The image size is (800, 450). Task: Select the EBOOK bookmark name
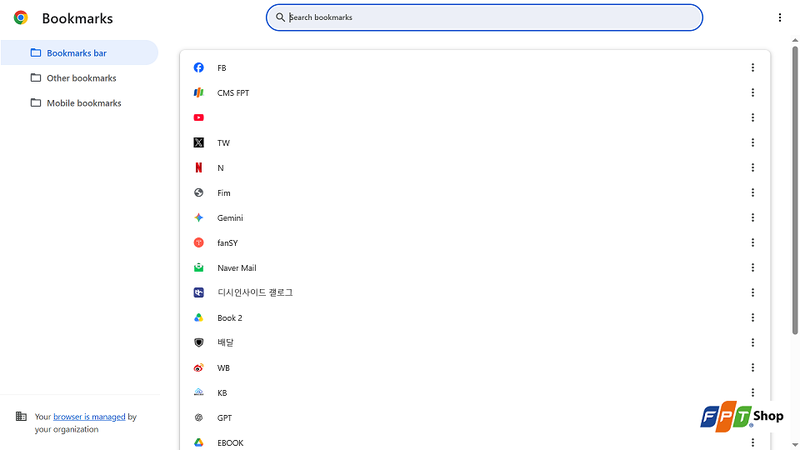[230, 443]
